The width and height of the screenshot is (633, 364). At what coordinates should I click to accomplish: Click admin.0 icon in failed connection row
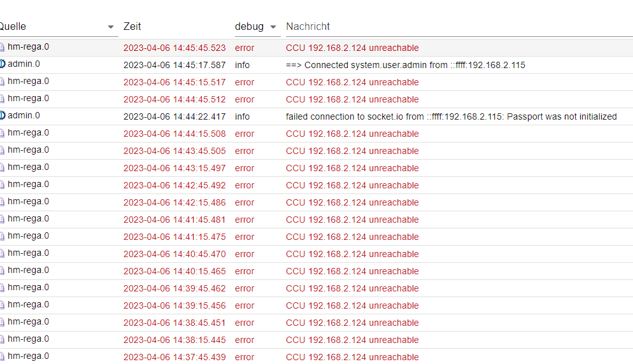click(x=3, y=116)
